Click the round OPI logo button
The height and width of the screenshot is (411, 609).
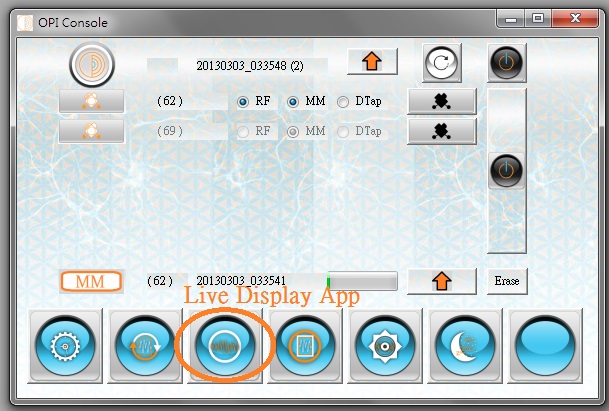[x=92, y=65]
